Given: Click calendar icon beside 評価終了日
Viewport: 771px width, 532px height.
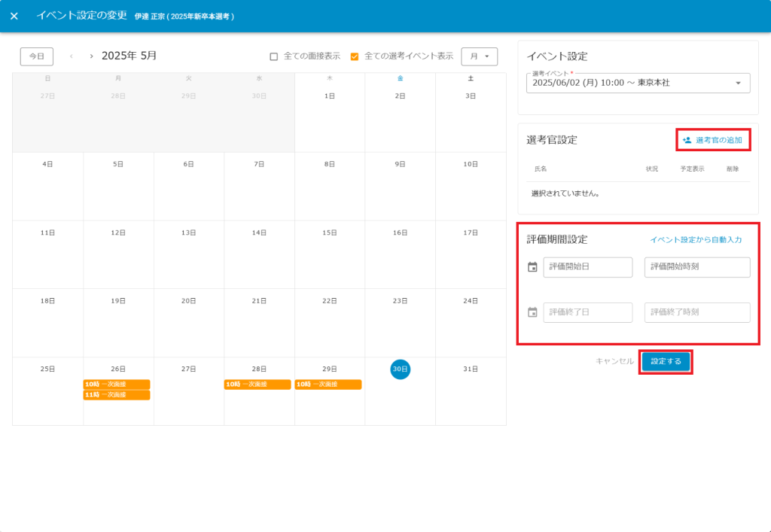Looking at the screenshot, I should tap(532, 312).
